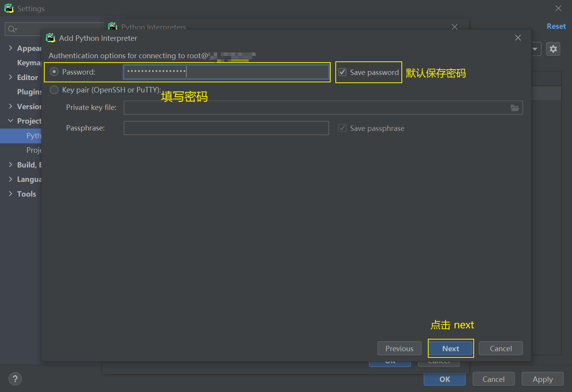
Task: Uncheck the Save password checkbox
Action: tap(342, 72)
